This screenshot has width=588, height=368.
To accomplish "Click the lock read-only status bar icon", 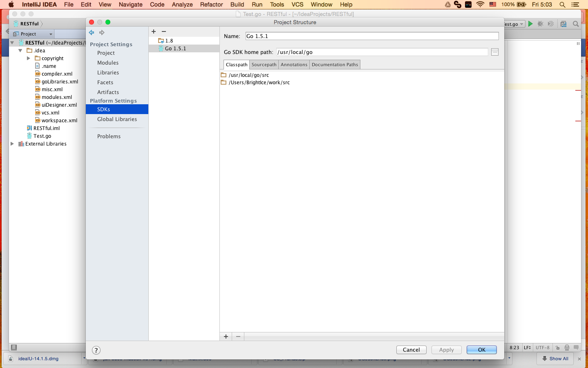I will pos(557,348).
